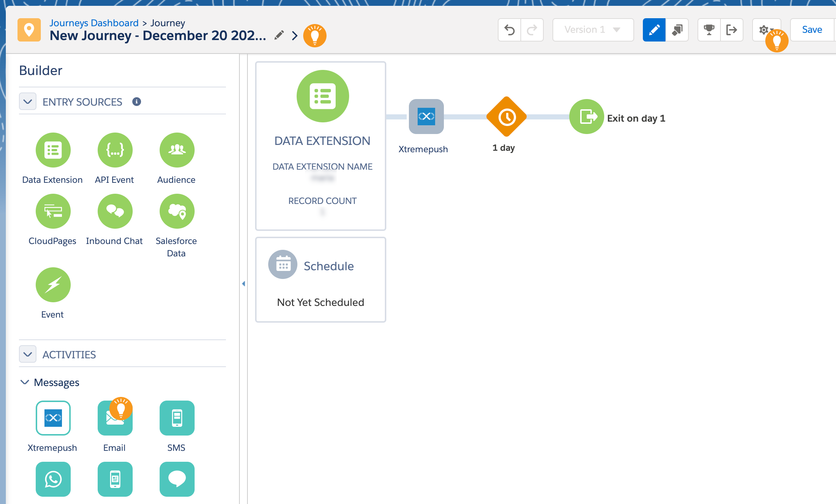
Task: Select the SMS message activity
Action: [x=177, y=418]
